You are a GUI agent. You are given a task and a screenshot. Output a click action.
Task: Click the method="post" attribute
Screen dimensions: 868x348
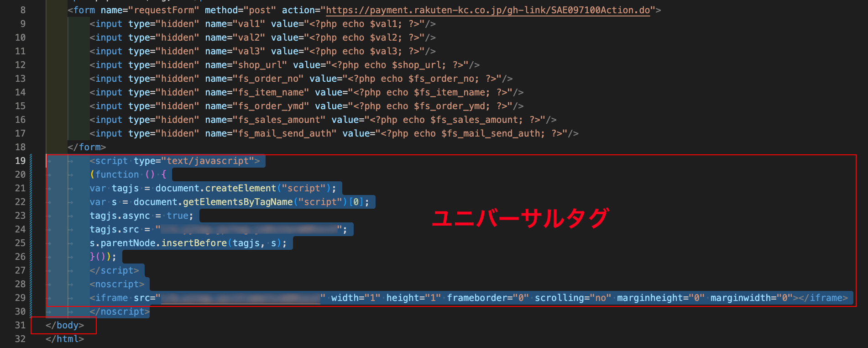(241, 10)
